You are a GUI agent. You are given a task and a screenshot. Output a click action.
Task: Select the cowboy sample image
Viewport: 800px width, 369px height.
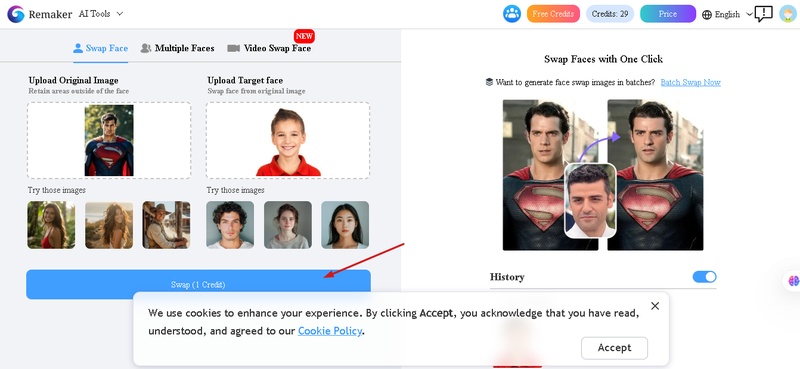pos(166,225)
